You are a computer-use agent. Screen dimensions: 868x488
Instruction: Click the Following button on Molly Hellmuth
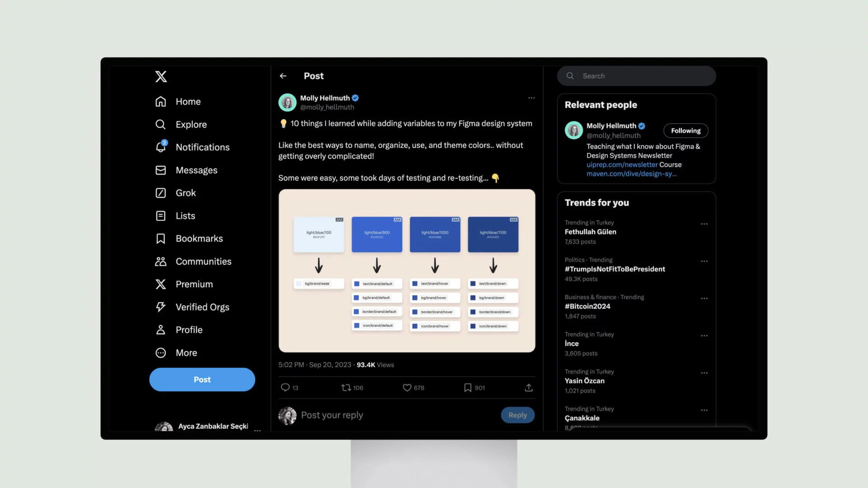point(685,130)
